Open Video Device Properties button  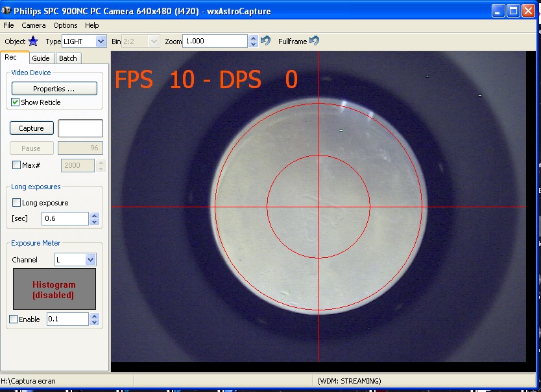(54, 89)
